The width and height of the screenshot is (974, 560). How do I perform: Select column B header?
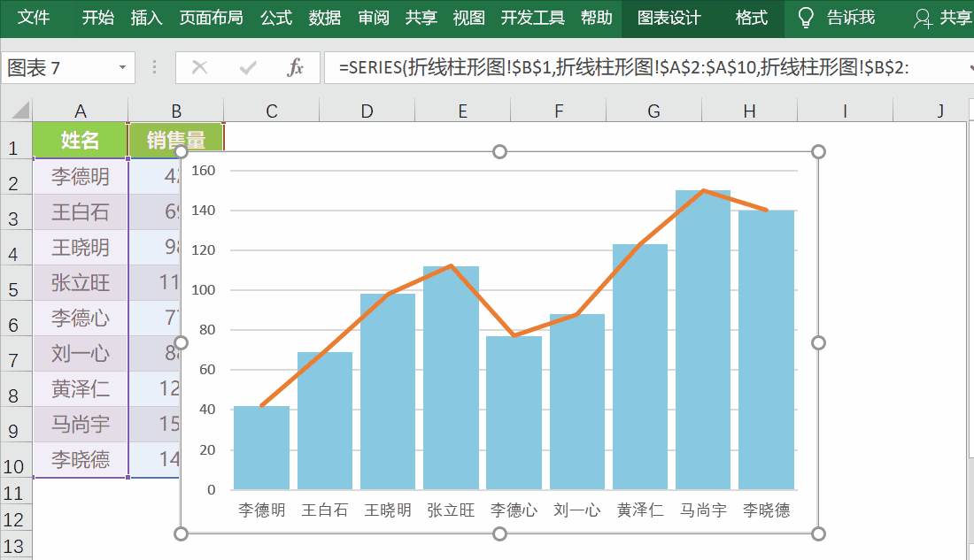(x=176, y=111)
